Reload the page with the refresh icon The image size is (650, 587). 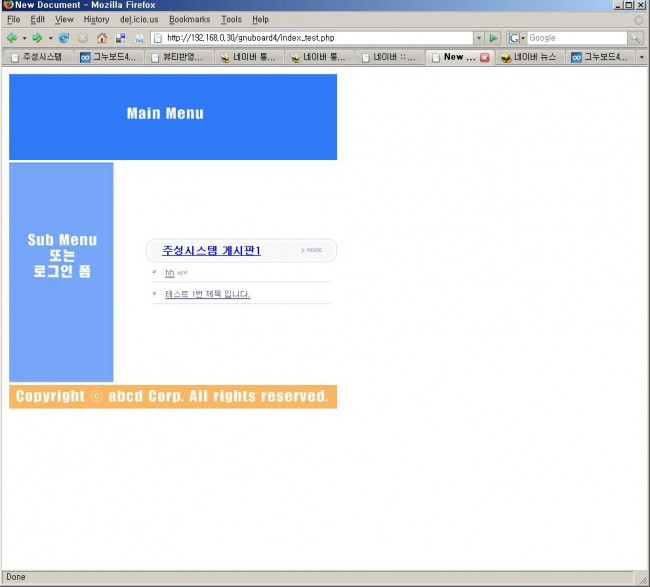[64, 38]
